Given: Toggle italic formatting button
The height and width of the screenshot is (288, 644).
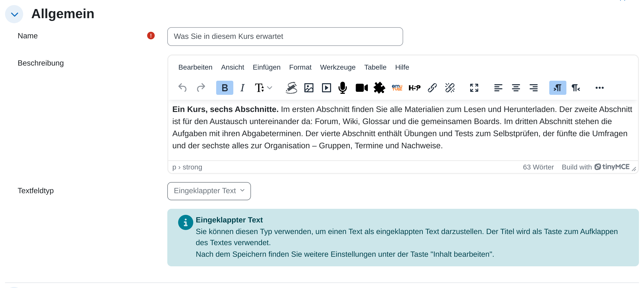Looking at the screenshot, I should 242,88.
